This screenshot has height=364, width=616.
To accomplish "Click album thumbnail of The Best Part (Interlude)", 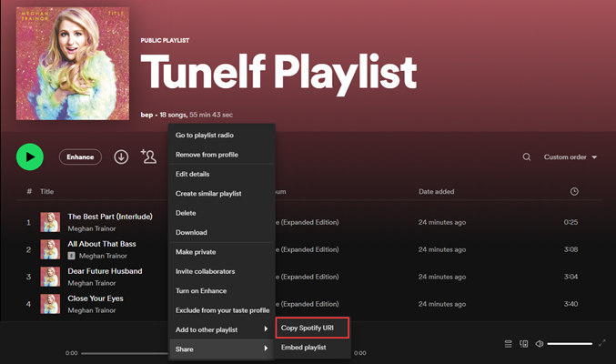I will click(50, 222).
